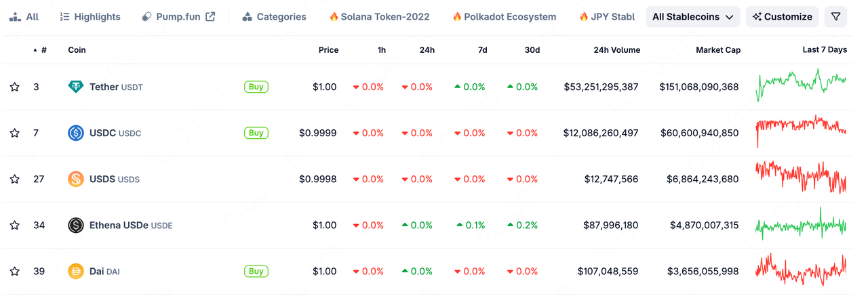Expand the All Stablecoins dropdown
Image resolution: width=868 pixels, height=298 pixels.
[692, 17]
